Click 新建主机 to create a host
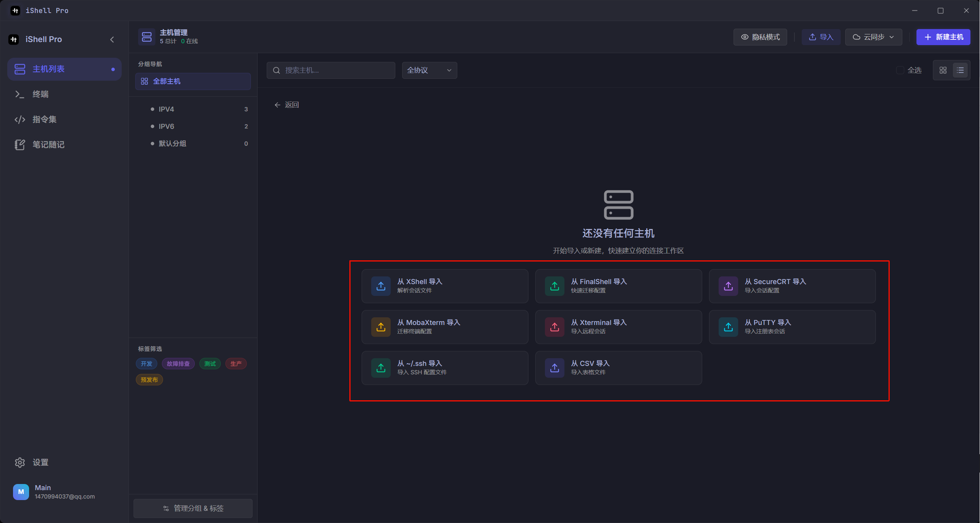Screen dimensions: 980x523 pos(943,37)
